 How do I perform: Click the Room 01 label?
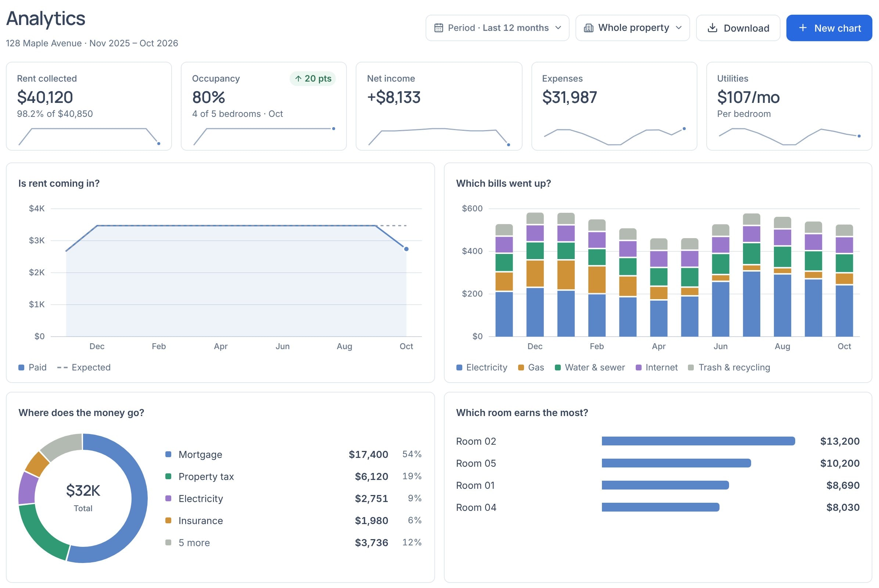(476, 485)
